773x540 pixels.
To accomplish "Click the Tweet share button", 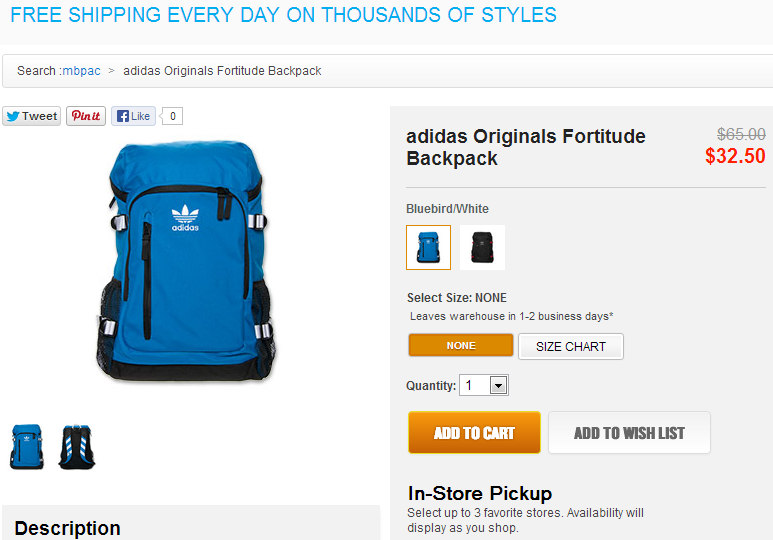I will pyautogui.click(x=31, y=116).
